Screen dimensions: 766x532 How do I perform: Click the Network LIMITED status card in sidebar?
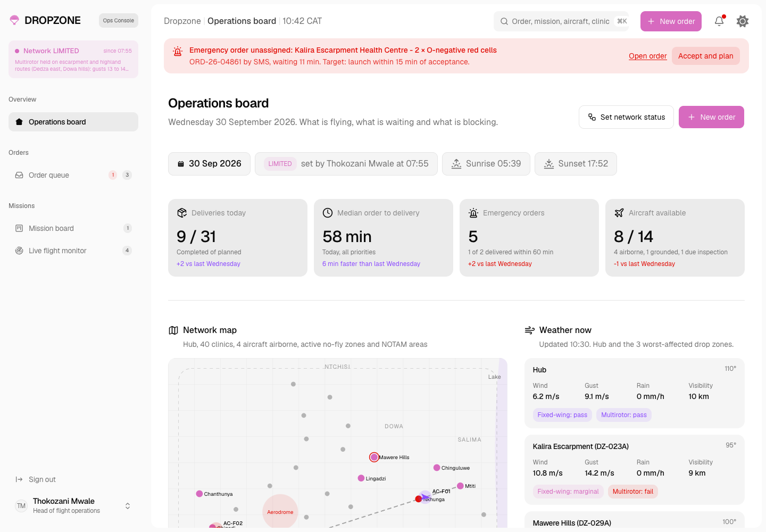click(x=73, y=59)
